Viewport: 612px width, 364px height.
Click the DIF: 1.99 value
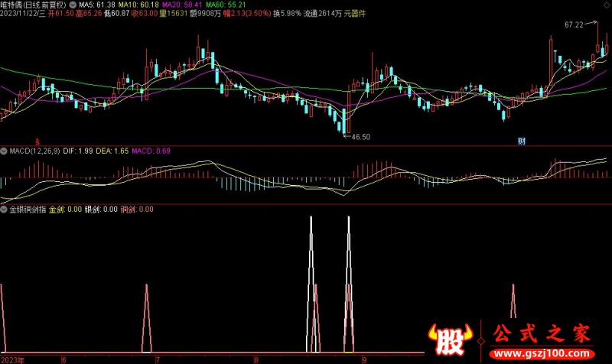78,151
